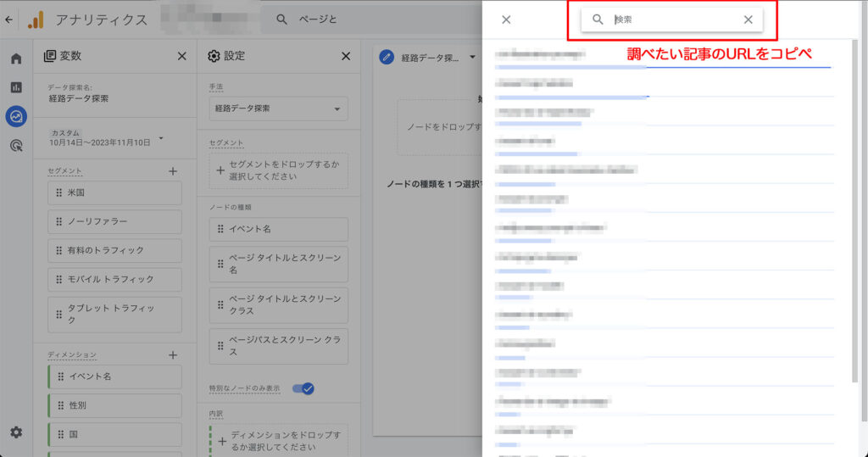Open the 手法 dropdown 経路データ探索
The width and height of the screenshot is (868, 457).
click(x=278, y=109)
